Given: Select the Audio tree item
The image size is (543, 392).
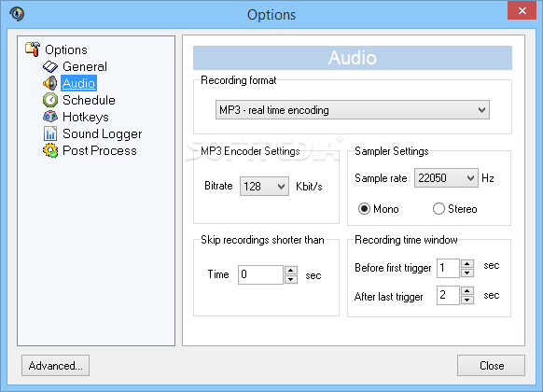Looking at the screenshot, I should pos(78,83).
